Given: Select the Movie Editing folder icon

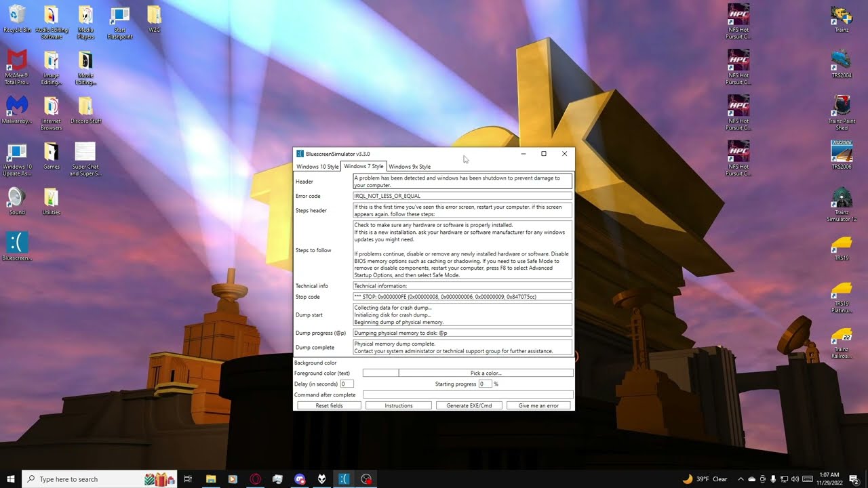Looking at the screenshot, I should click(85, 68).
